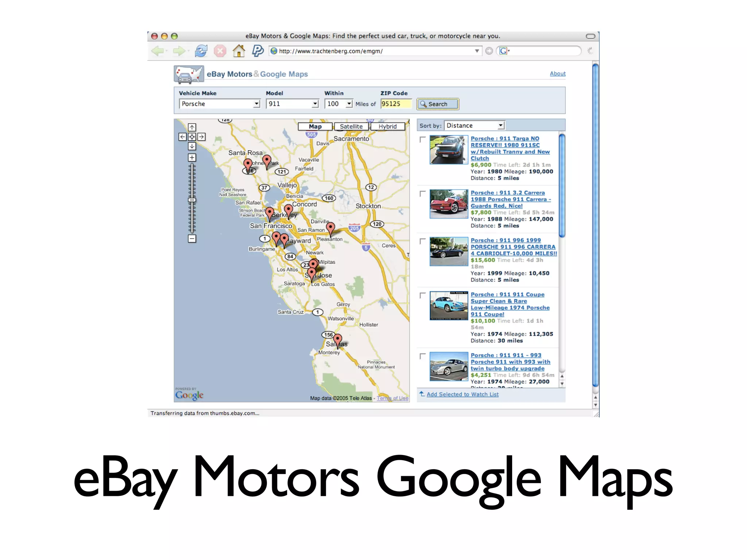This screenshot has width=747, height=560.
Task: Pan map right with arrow control
Action: [201, 137]
